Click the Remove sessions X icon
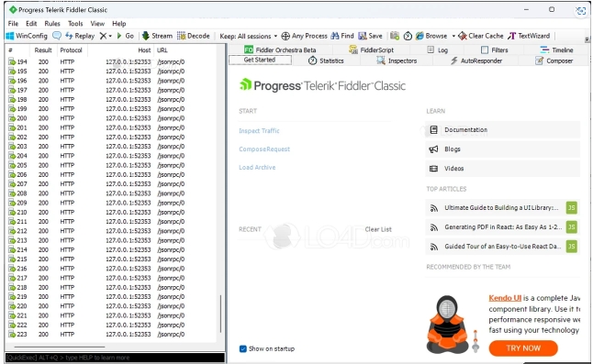Image resolution: width=593 pixels, height=364 pixels. pyautogui.click(x=103, y=36)
